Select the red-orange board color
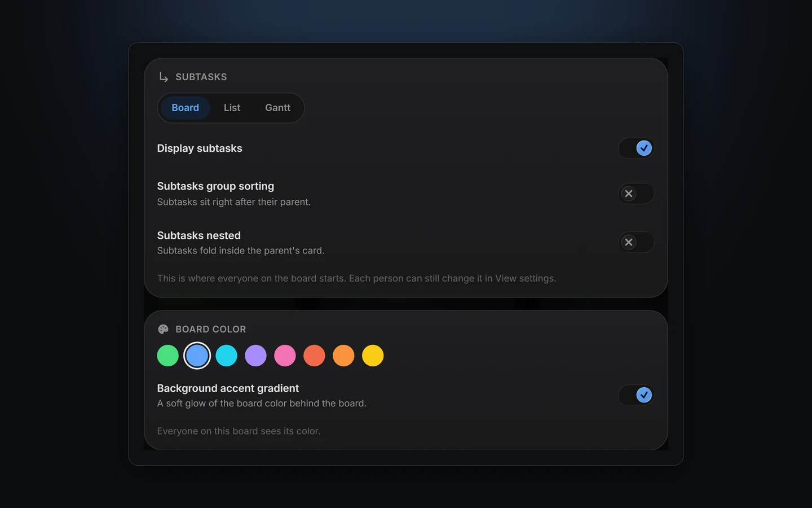The width and height of the screenshot is (812, 508). 314,356
